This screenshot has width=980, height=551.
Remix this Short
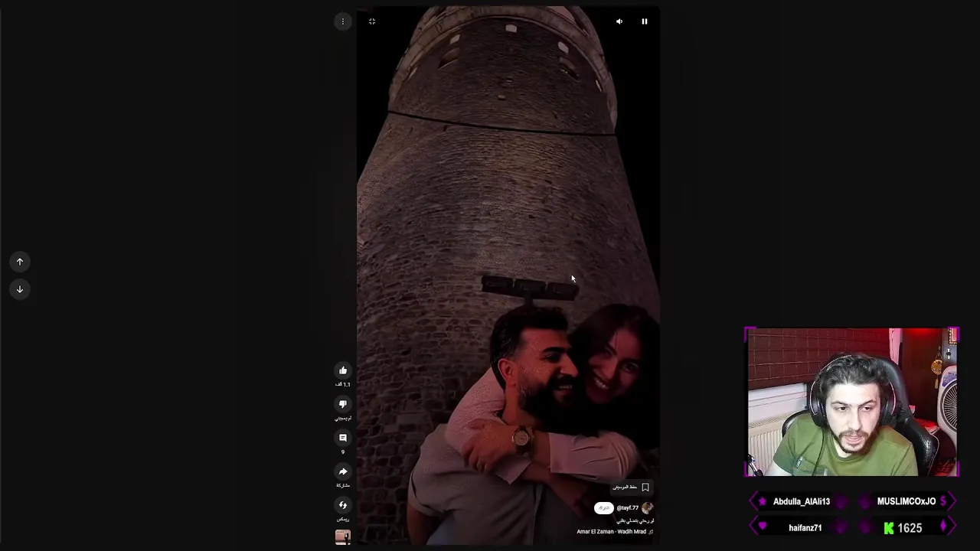(343, 505)
